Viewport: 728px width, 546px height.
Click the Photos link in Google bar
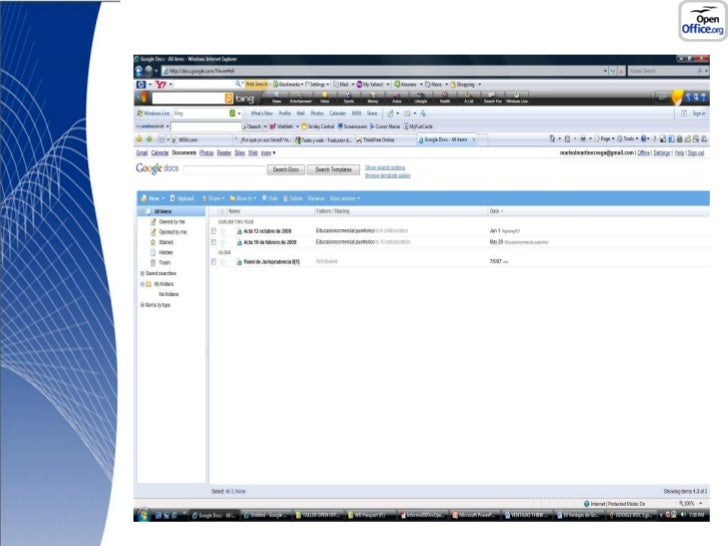(x=207, y=153)
